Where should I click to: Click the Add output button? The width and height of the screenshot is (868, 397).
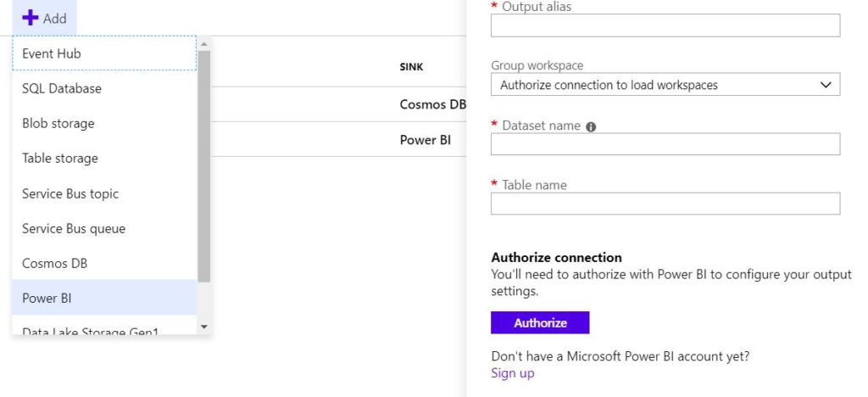pos(44,19)
